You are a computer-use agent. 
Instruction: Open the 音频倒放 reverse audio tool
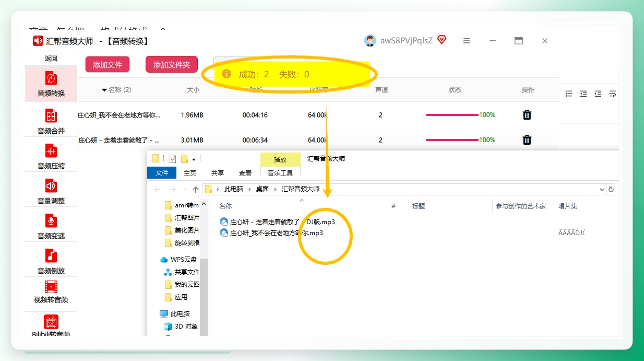click(51, 261)
